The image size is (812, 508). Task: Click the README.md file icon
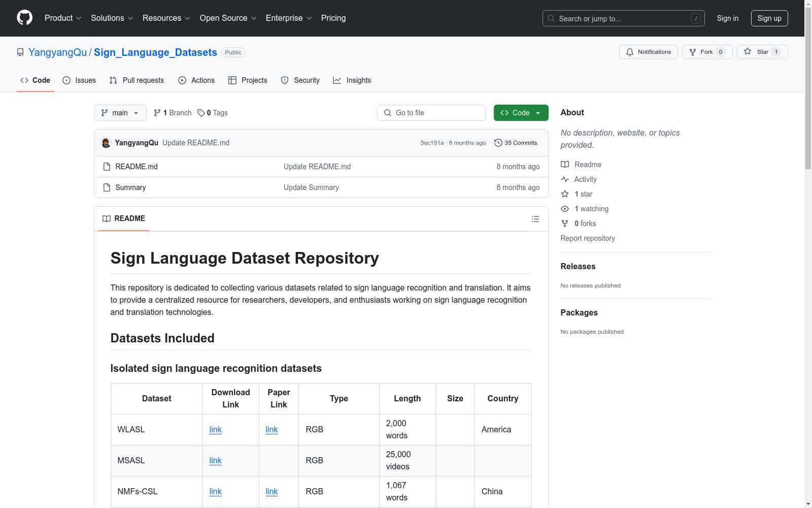pyautogui.click(x=107, y=167)
